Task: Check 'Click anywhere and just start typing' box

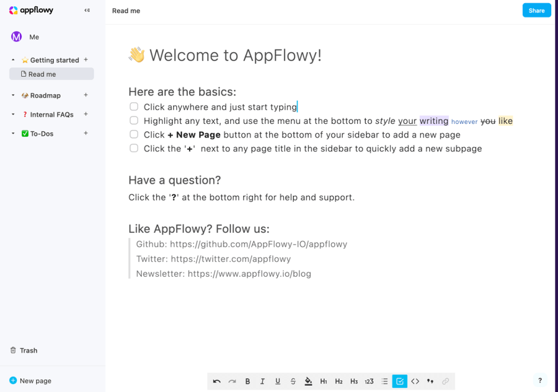Action: click(134, 107)
